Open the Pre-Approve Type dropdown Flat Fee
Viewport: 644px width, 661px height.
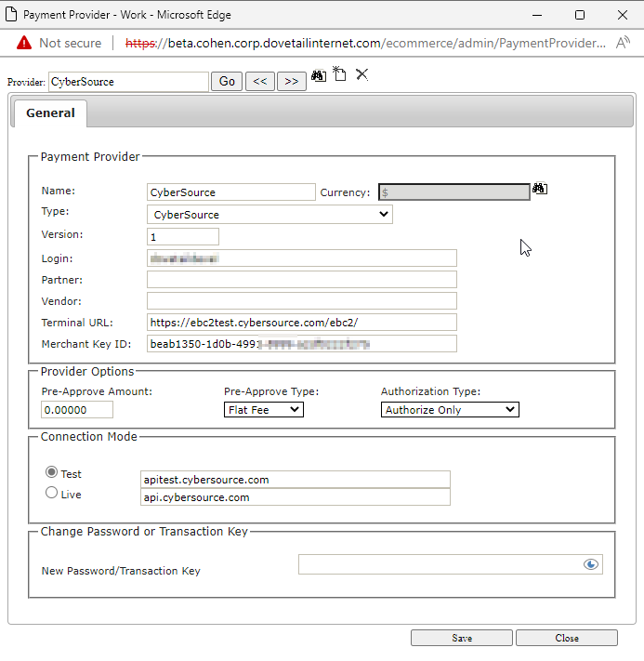click(x=264, y=410)
